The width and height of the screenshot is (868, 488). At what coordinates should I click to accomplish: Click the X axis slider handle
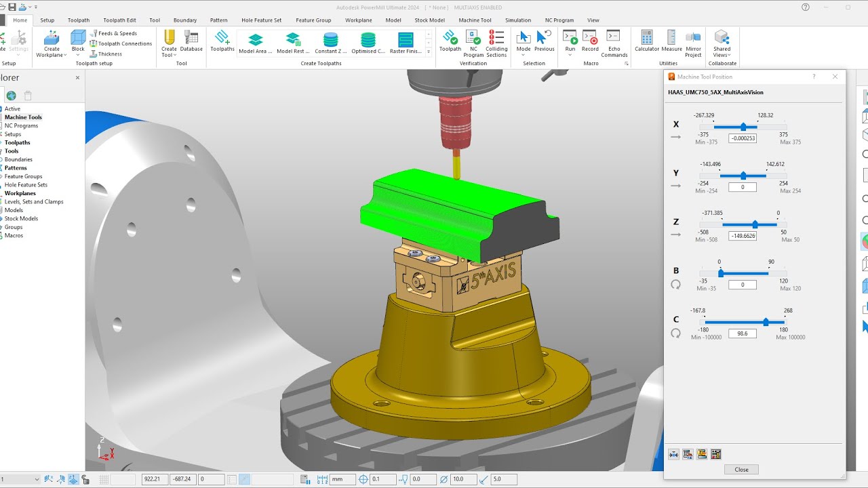pyautogui.click(x=743, y=127)
